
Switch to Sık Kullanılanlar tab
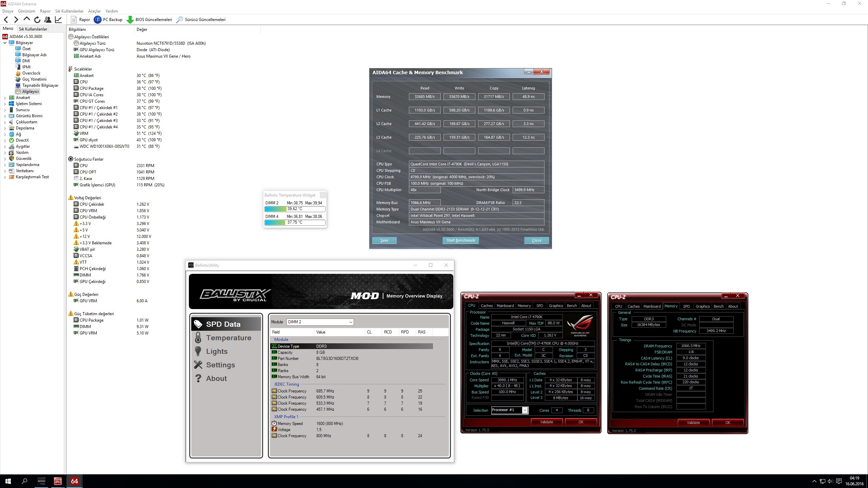[33, 29]
